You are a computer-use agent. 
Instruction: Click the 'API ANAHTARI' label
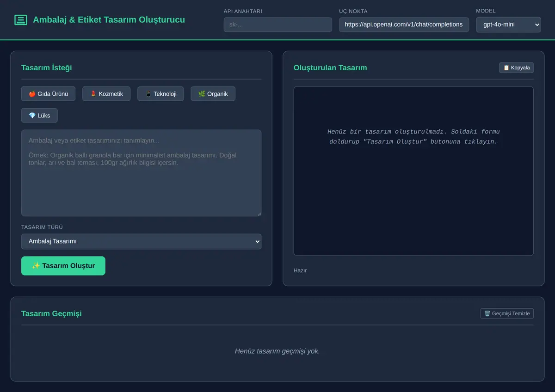coord(243,11)
